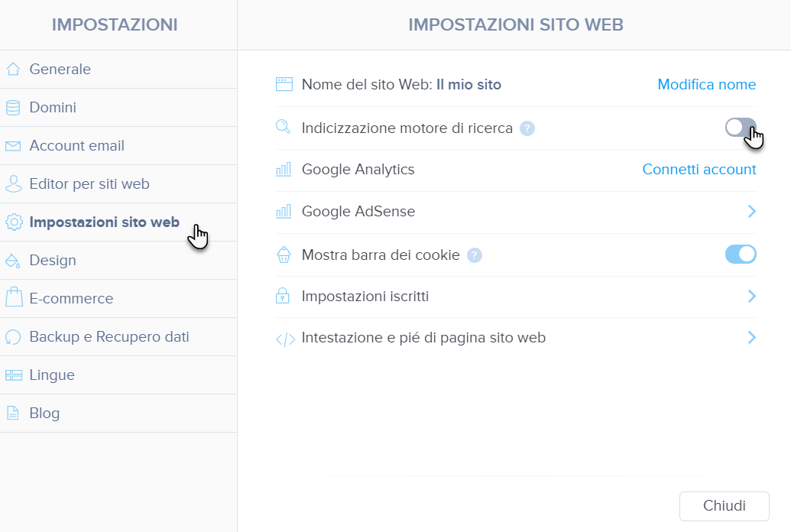This screenshot has width=791, height=532.
Task: Click the Modifica nome link
Action: (x=707, y=84)
